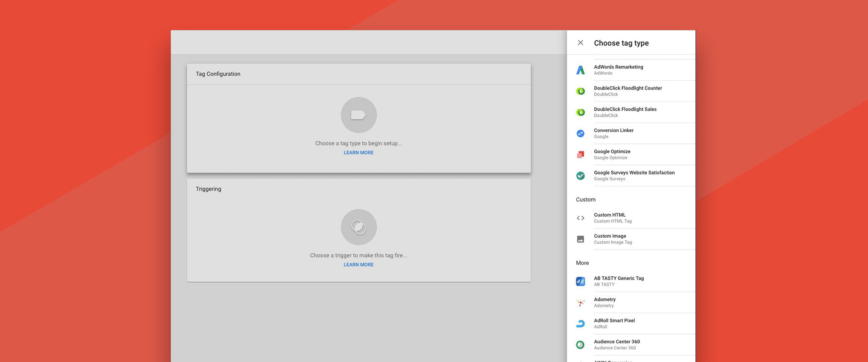The image size is (868, 362).
Task: Close the Choose tag type panel
Action: point(580,42)
